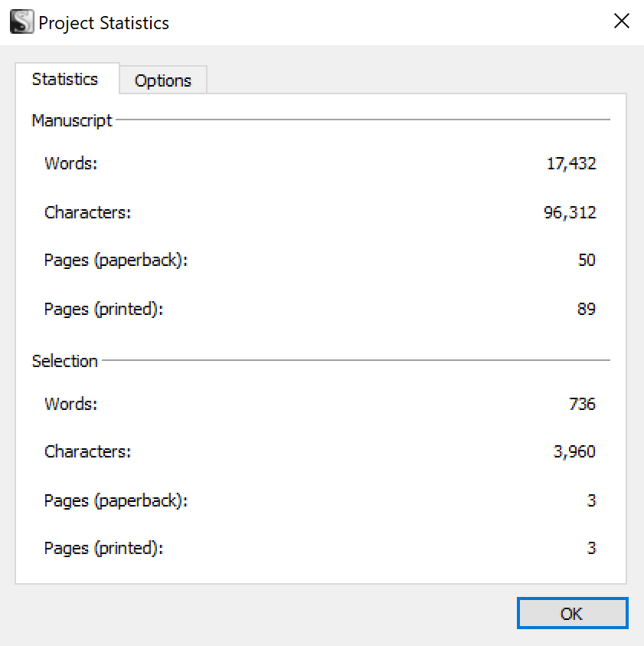The image size is (644, 646).
Task: Click the Manuscript 'Characters:' label
Action: 88,212
